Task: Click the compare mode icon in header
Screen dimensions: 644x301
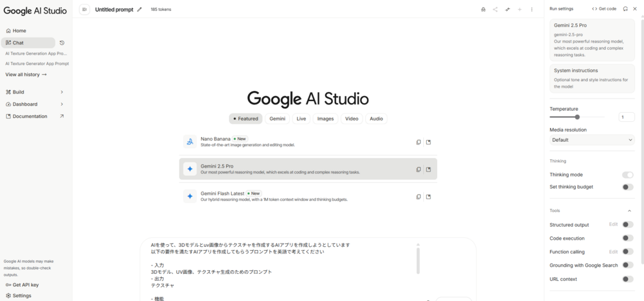Action: click(x=507, y=9)
